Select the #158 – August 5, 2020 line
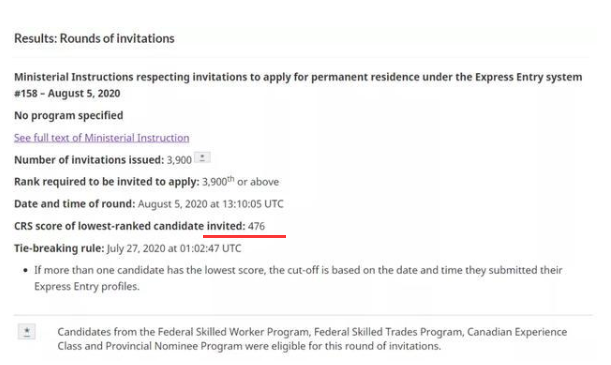 [x=67, y=93]
